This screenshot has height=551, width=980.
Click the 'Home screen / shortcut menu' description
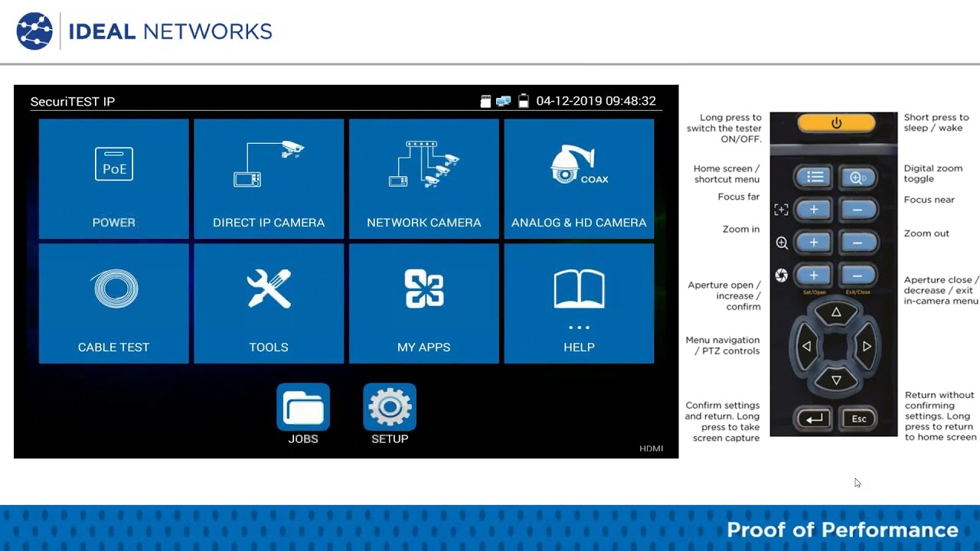click(x=727, y=174)
